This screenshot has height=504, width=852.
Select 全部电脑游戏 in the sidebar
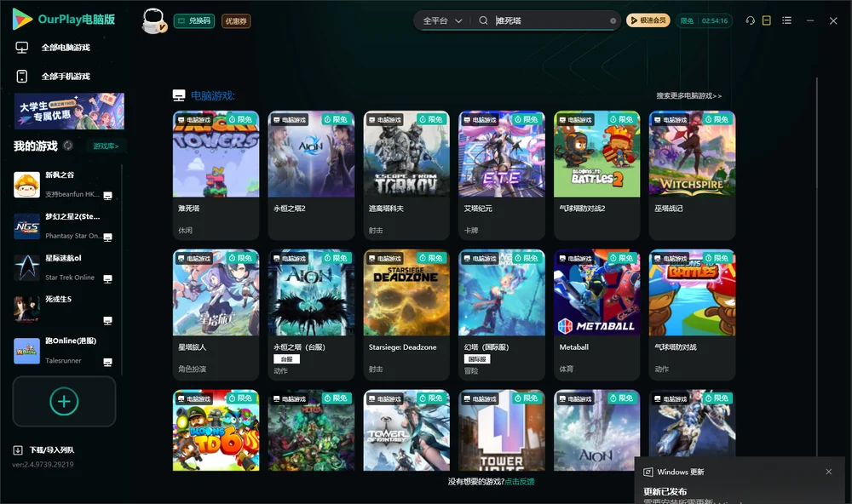pos(66,48)
